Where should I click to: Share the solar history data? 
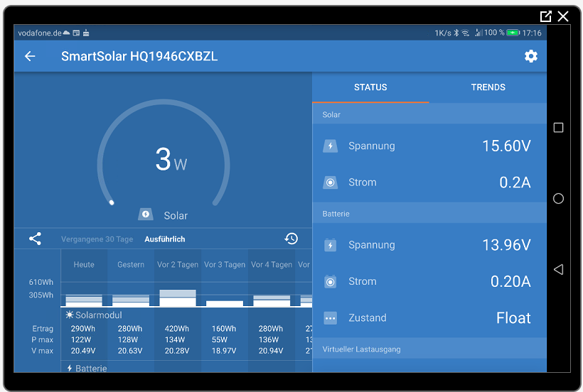(x=36, y=239)
